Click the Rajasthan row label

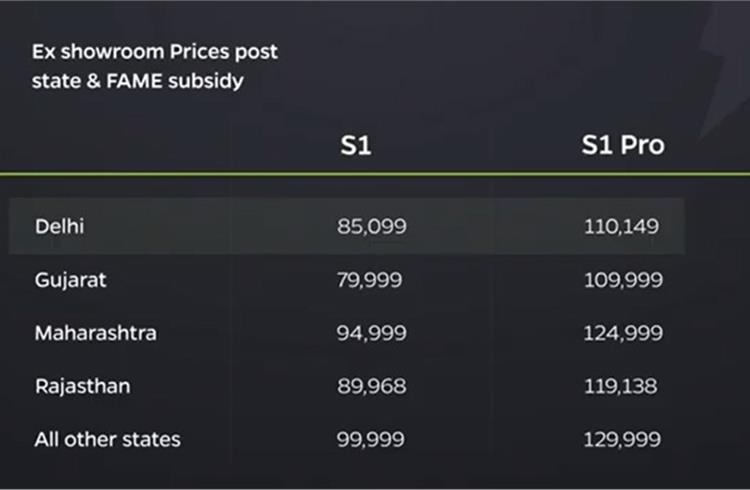[82, 386]
